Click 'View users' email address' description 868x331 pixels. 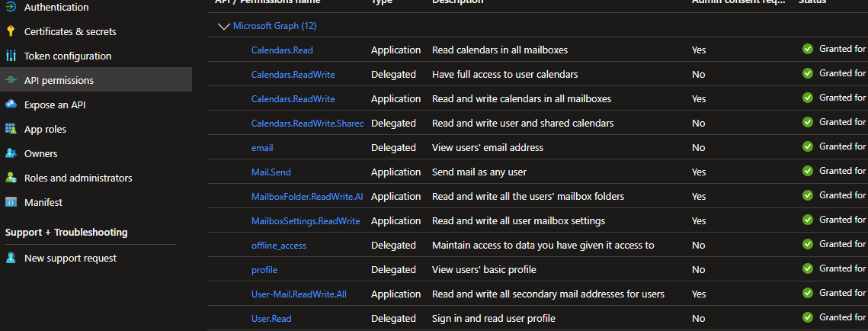(x=487, y=147)
